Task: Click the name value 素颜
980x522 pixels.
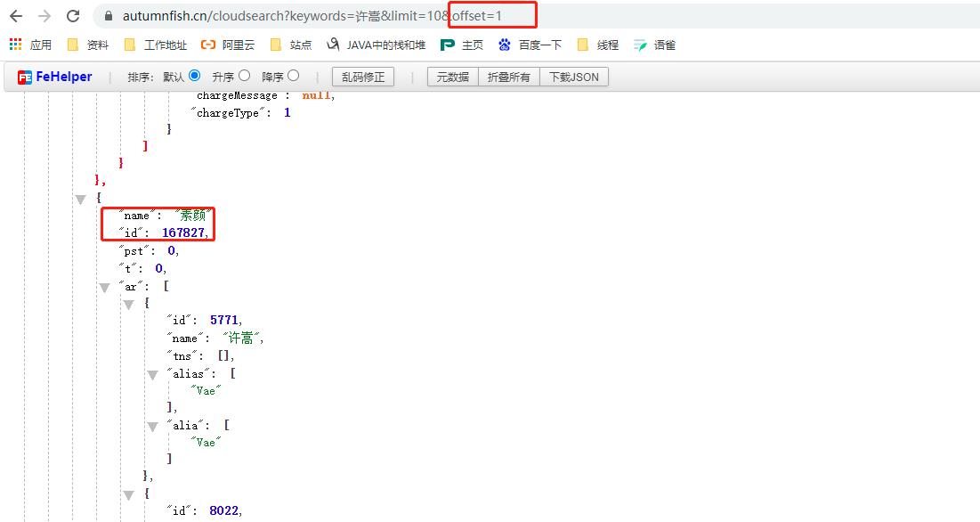Action: [192, 215]
